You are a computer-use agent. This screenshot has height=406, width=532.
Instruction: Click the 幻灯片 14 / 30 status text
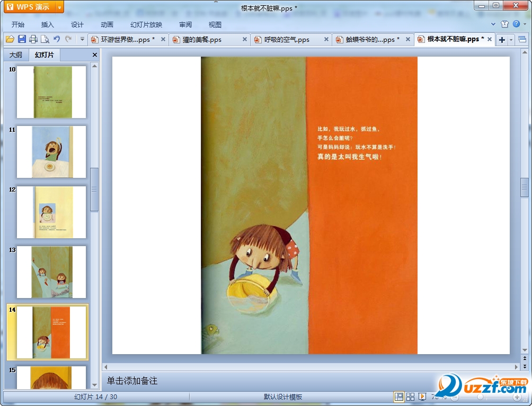coord(96,397)
